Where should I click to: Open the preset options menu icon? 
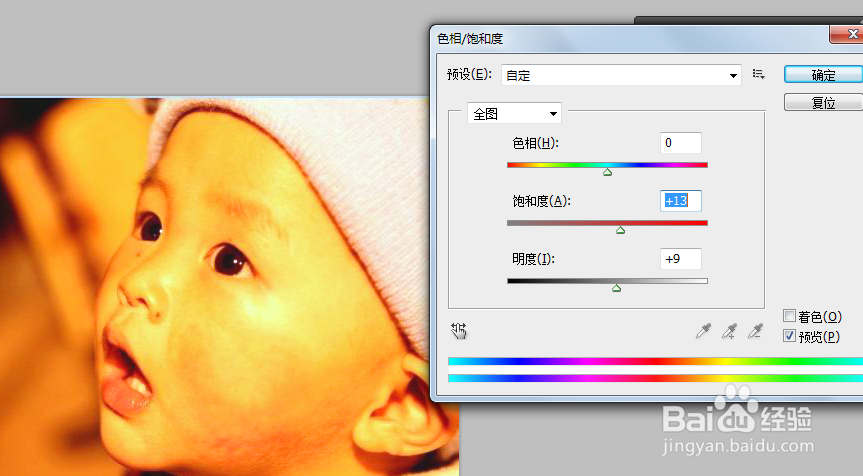pyautogui.click(x=758, y=74)
